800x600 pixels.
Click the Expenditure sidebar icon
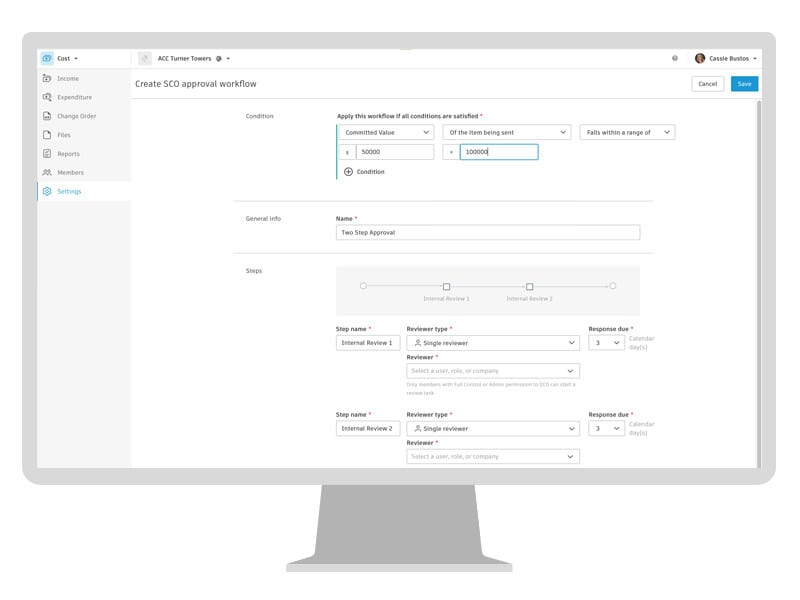47,97
